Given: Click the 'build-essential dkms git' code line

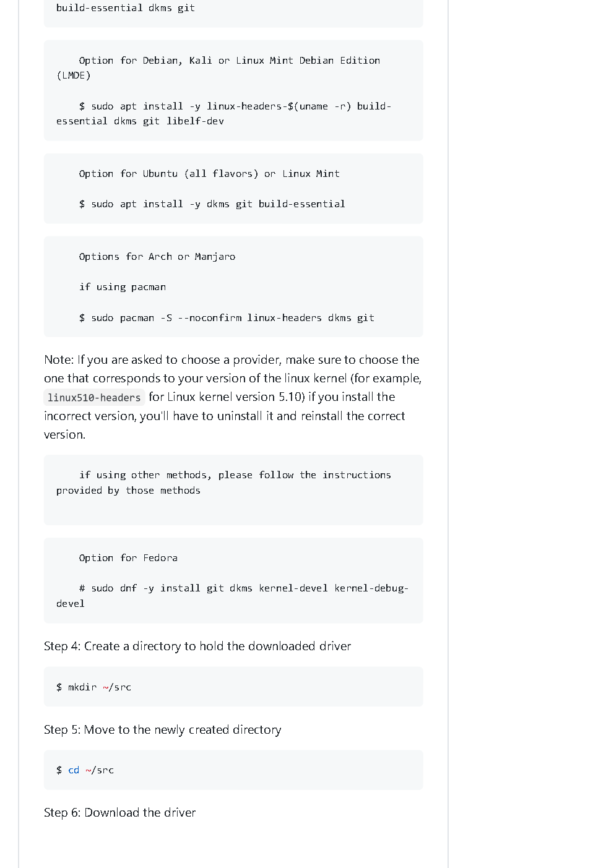Looking at the screenshot, I should pyautogui.click(x=126, y=8).
